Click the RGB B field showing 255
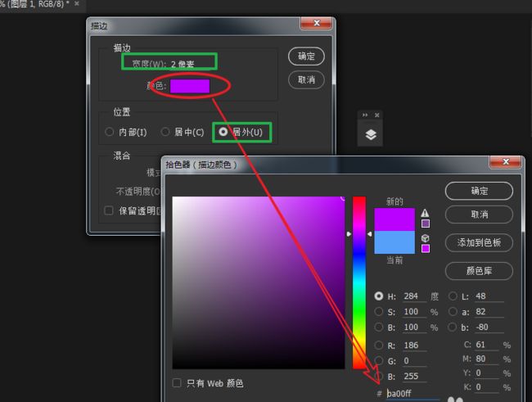The image size is (532, 402). pos(415,376)
